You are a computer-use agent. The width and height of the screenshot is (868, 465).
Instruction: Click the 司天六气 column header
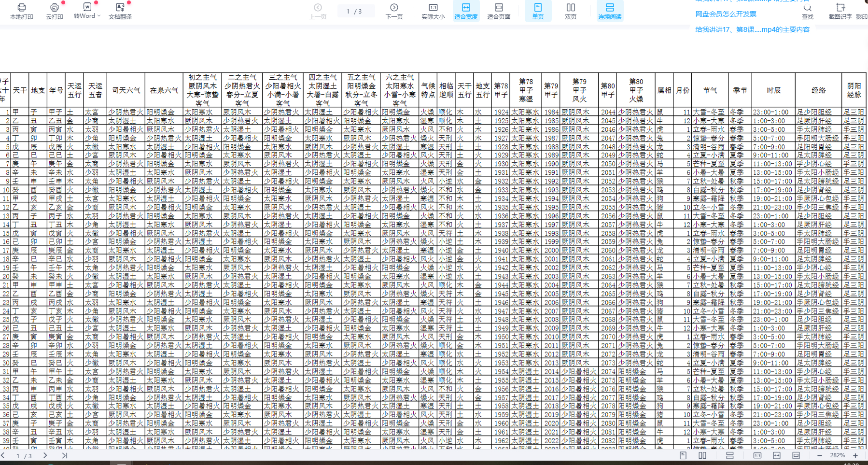click(126, 90)
